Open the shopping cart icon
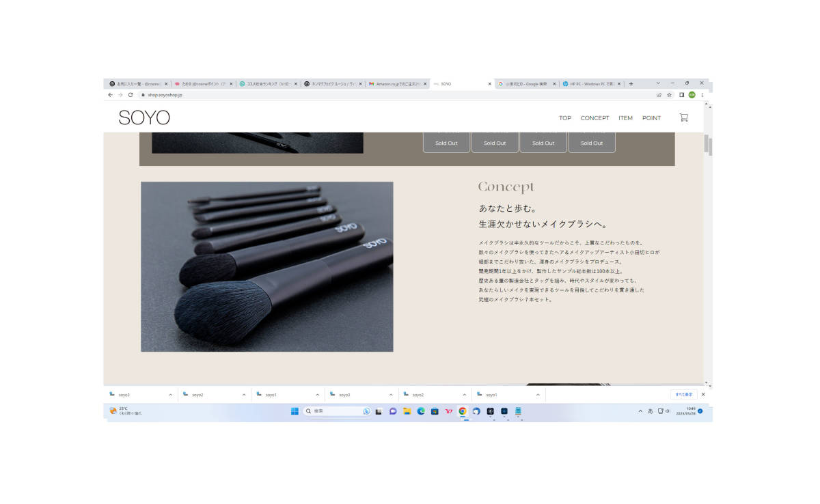 (683, 117)
